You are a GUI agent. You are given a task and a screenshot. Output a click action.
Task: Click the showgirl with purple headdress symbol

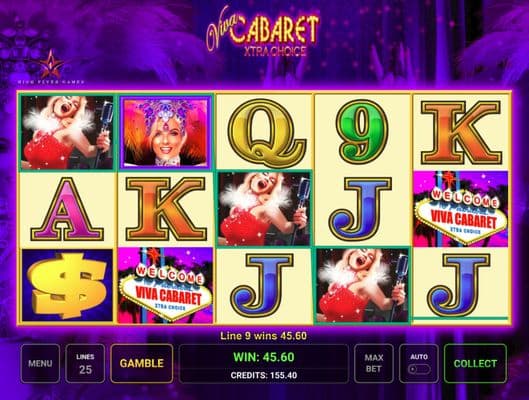166,132
